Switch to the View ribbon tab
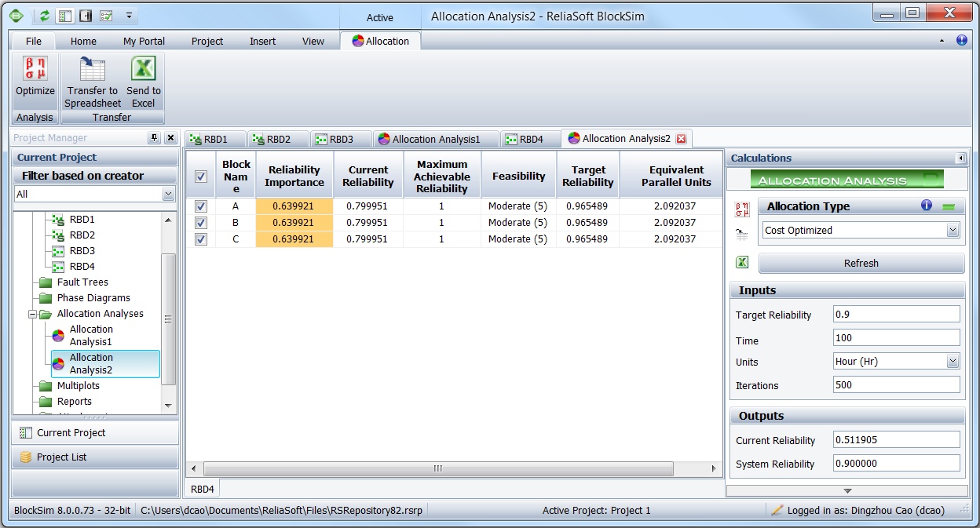Viewport: 980px width, 528px height. (313, 42)
